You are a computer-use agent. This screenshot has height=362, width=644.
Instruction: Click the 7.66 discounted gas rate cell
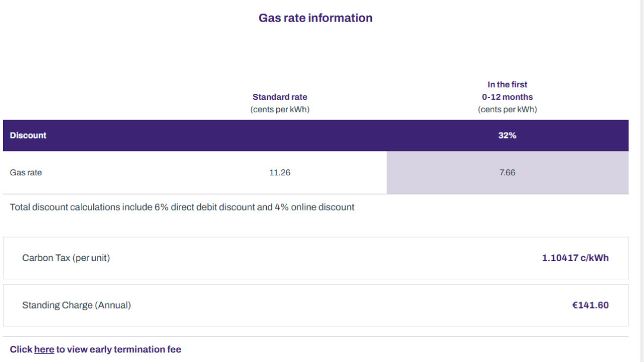click(x=507, y=173)
